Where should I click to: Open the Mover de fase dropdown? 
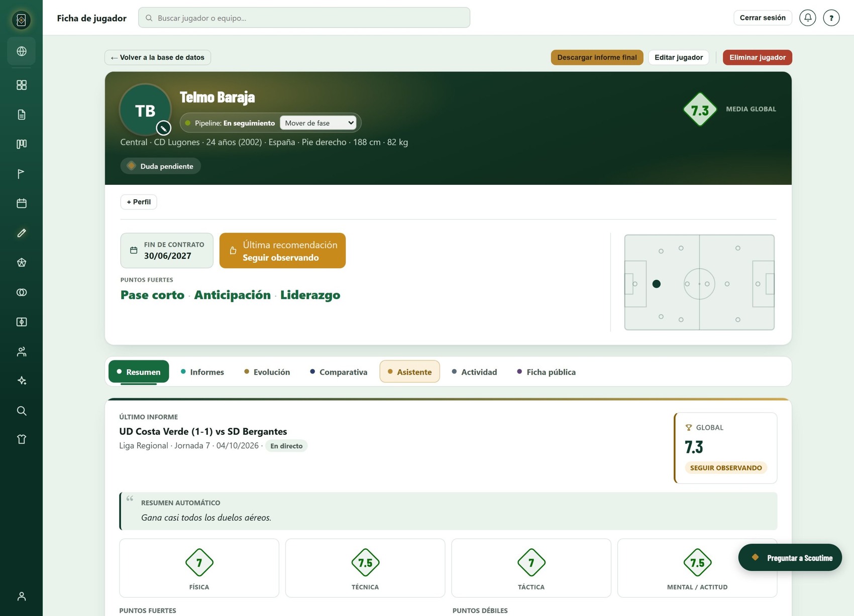pyautogui.click(x=318, y=123)
